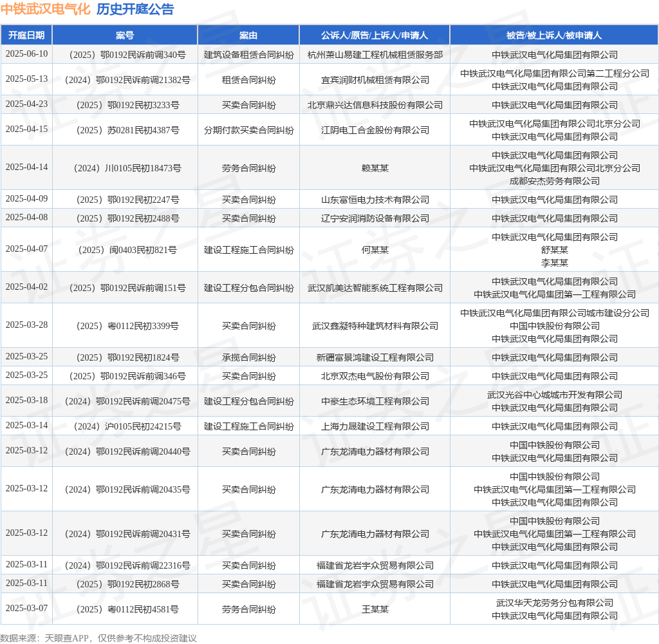Select case number (2025)鄂0192民初1824号
The height and width of the screenshot is (644, 659).
coord(125,357)
